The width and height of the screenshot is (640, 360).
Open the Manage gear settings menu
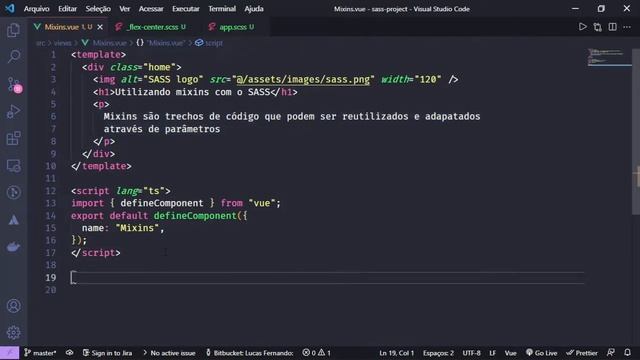(13, 333)
